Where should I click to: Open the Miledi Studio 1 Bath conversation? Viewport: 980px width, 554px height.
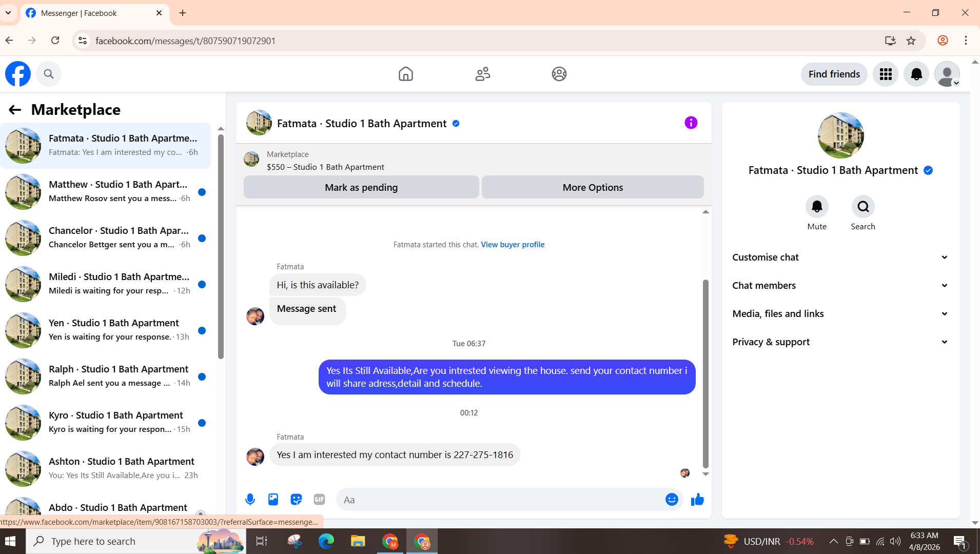(x=106, y=284)
